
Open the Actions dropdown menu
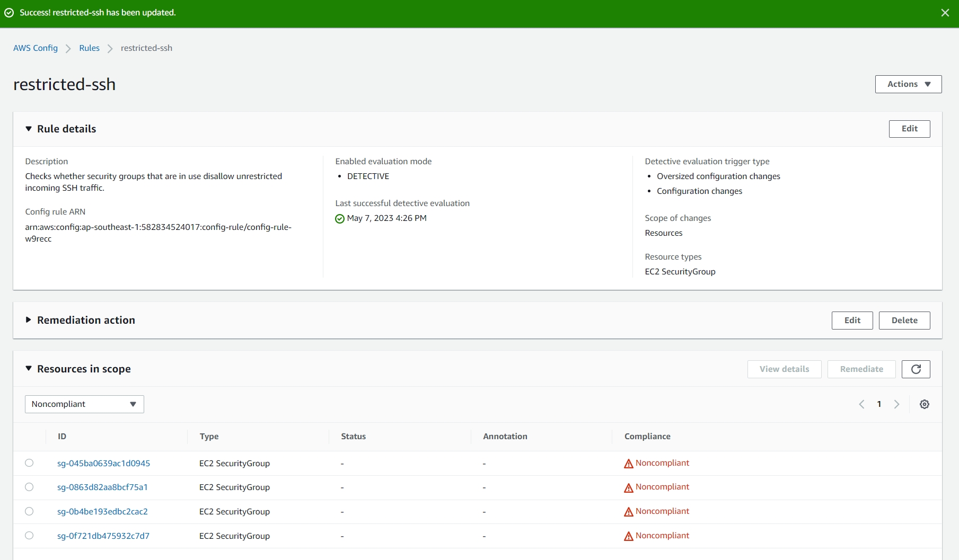pyautogui.click(x=908, y=84)
